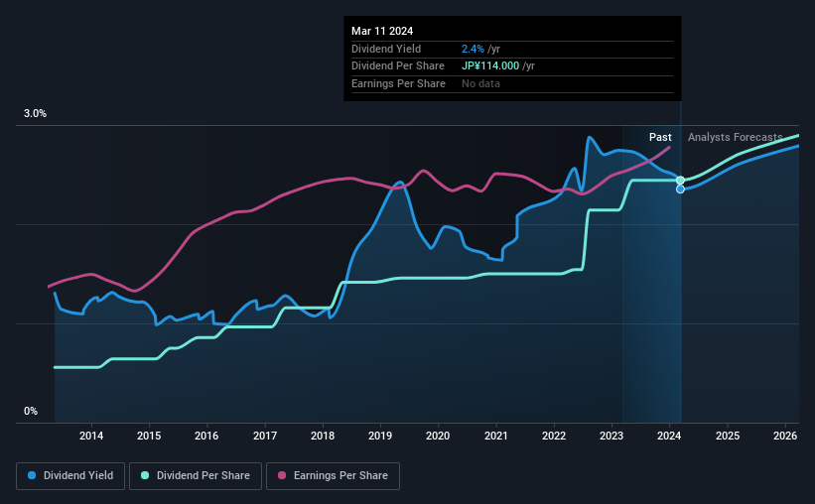Click the 2021 x-axis year label
Screen dimensions: 815x504
coord(496,436)
